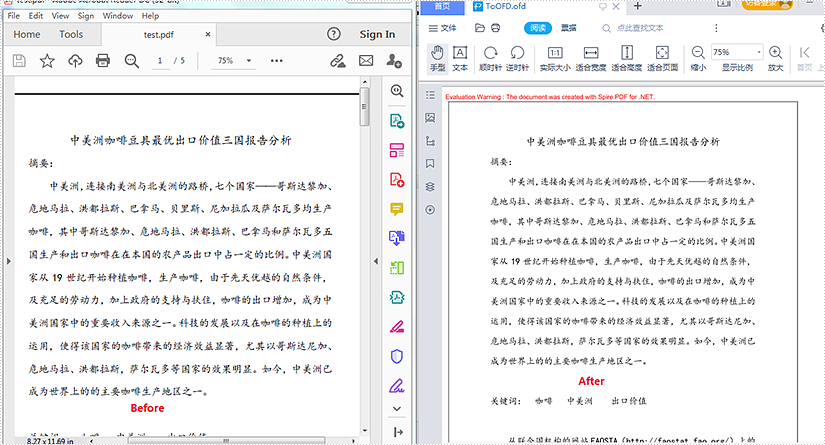Open the Edit menu in Acrobat
825x445 pixels.
[36, 16]
